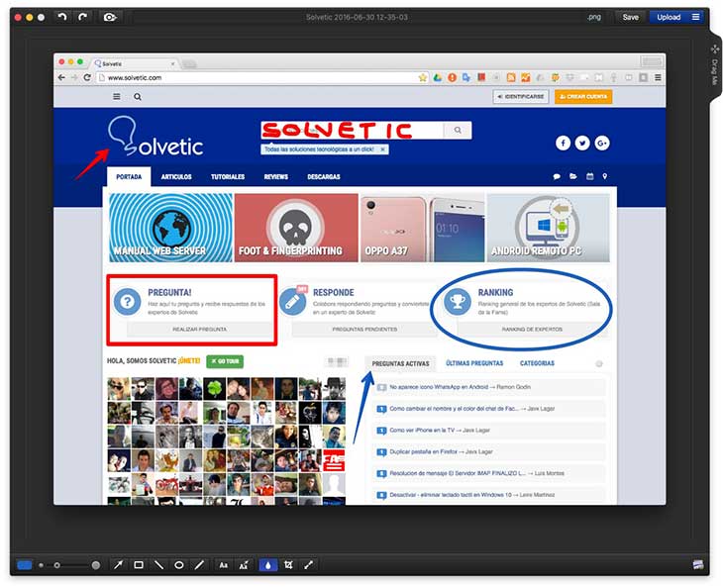Click the IDENTIFICARSE button

(521, 97)
